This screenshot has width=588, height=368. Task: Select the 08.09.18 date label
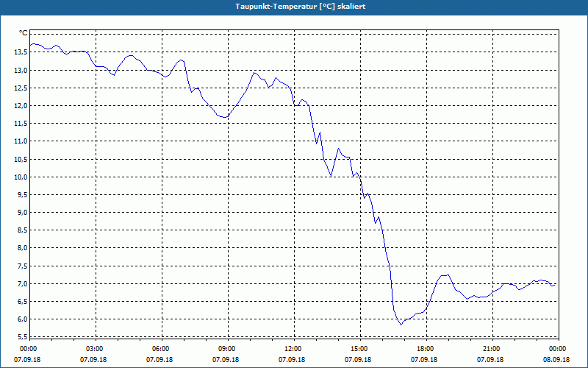(x=556, y=359)
